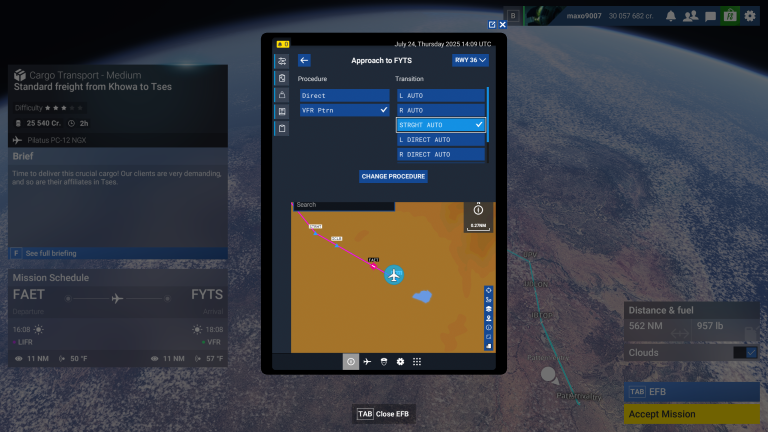Open notifications bell icon
Image resolution: width=768 pixels, height=432 pixels.
[x=671, y=16]
